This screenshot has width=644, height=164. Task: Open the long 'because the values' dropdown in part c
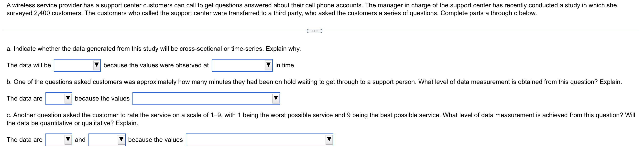point(259,140)
